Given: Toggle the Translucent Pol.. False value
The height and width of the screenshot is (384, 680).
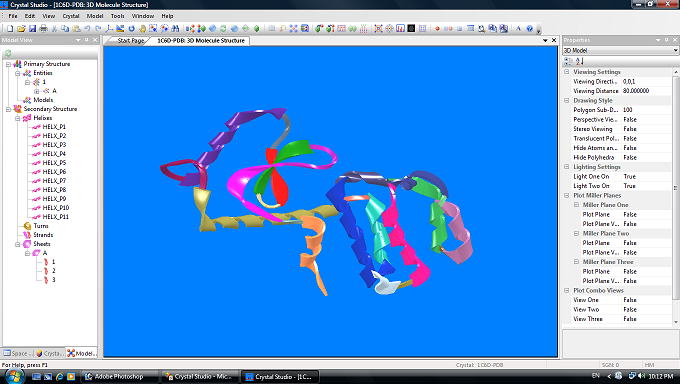Looking at the screenshot, I should click(x=630, y=138).
